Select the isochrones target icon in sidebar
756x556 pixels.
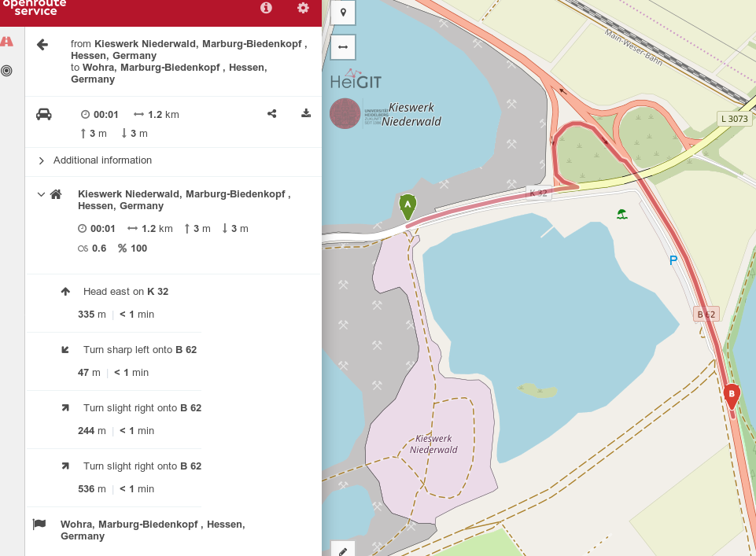(x=7, y=71)
